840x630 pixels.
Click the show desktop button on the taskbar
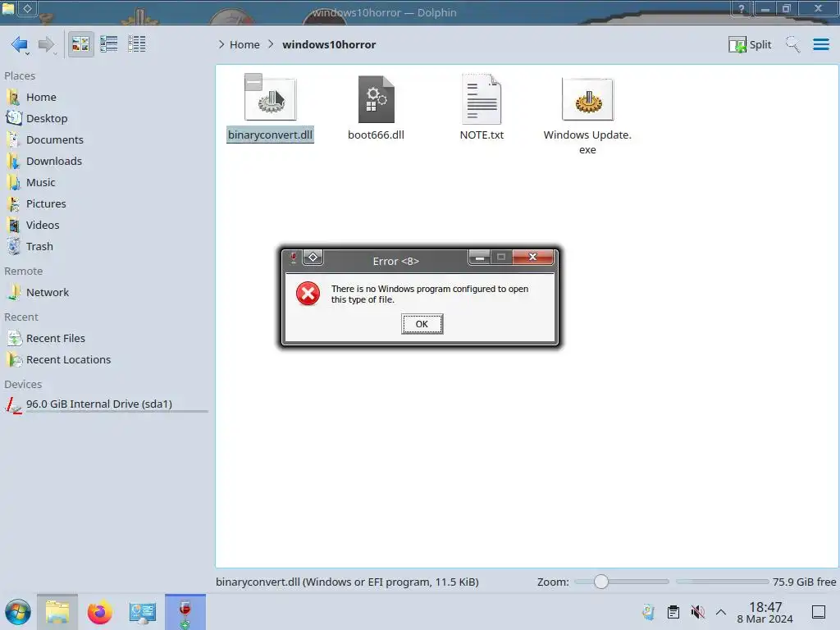819,612
